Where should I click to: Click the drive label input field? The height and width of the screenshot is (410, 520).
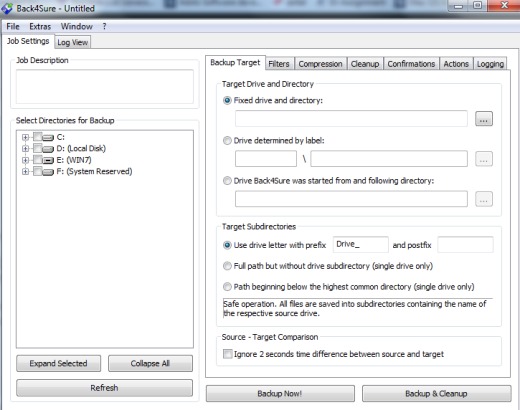266,159
